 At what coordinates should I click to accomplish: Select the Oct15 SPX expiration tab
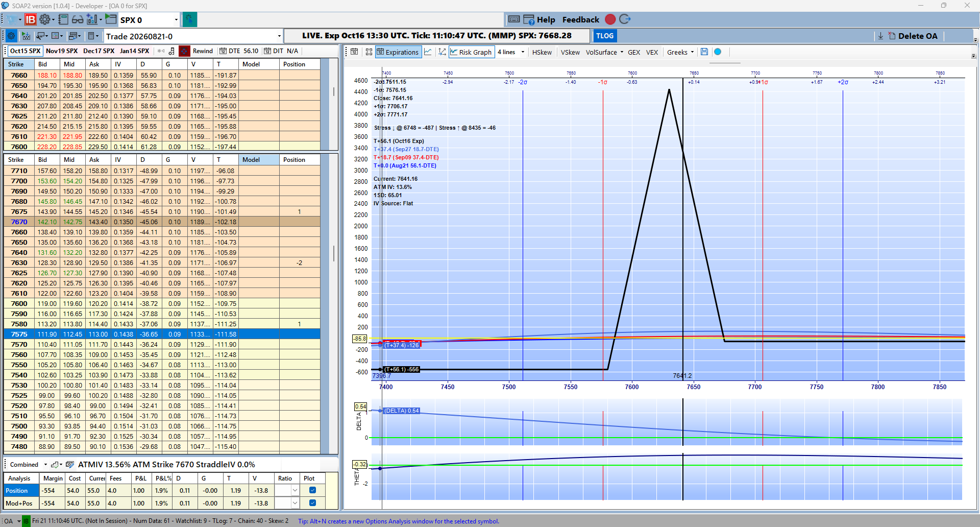25,51
